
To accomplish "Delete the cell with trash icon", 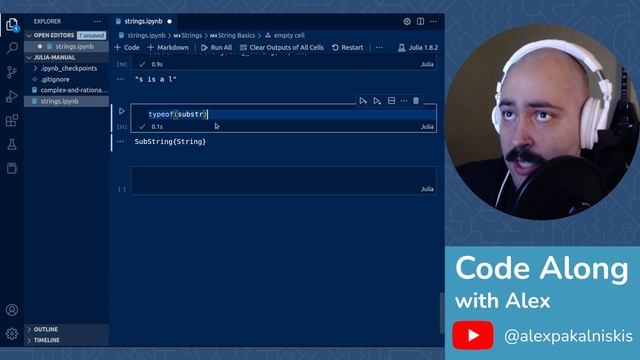I will (x=416, y=101).
